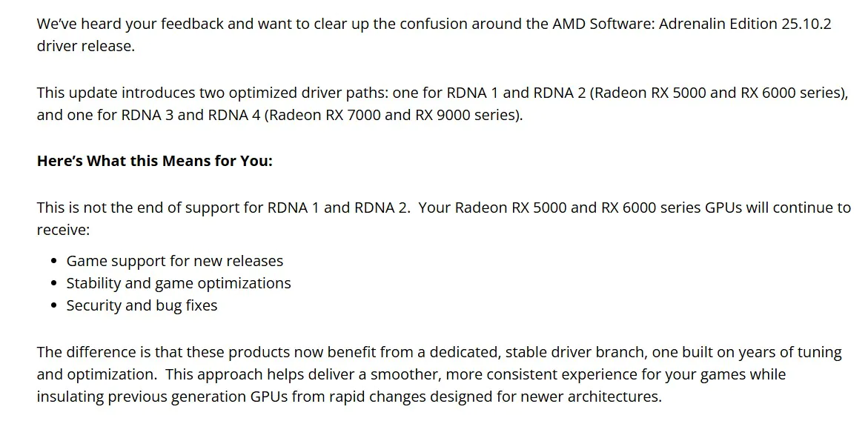Select the "Game support for new releases" bullet item
The width and height of the screenshot is (868, 421).
pos(175,261)
